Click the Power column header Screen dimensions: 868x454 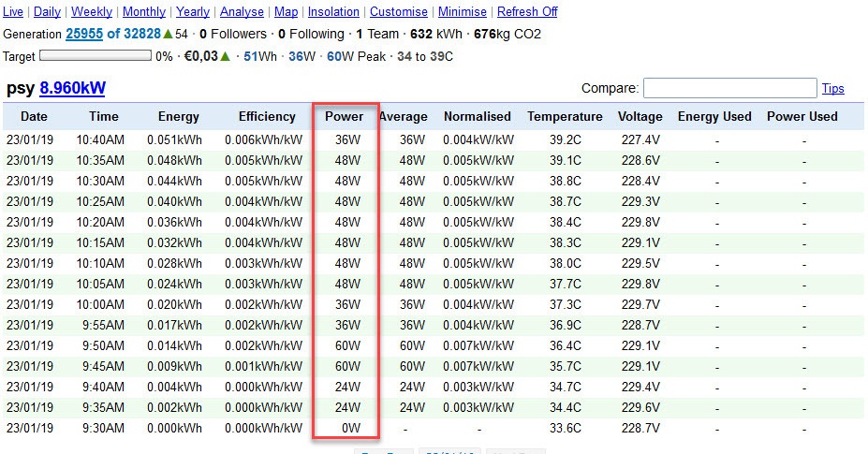pyautogui.click(x=344, y=116)
